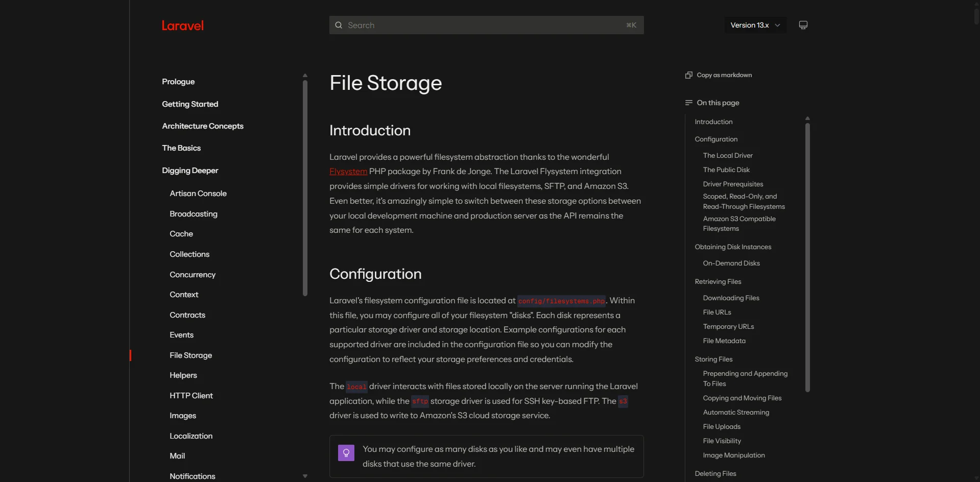Click the Configuration section heading
The width and height of the screenshot is (980, 482).
point(375,274)
